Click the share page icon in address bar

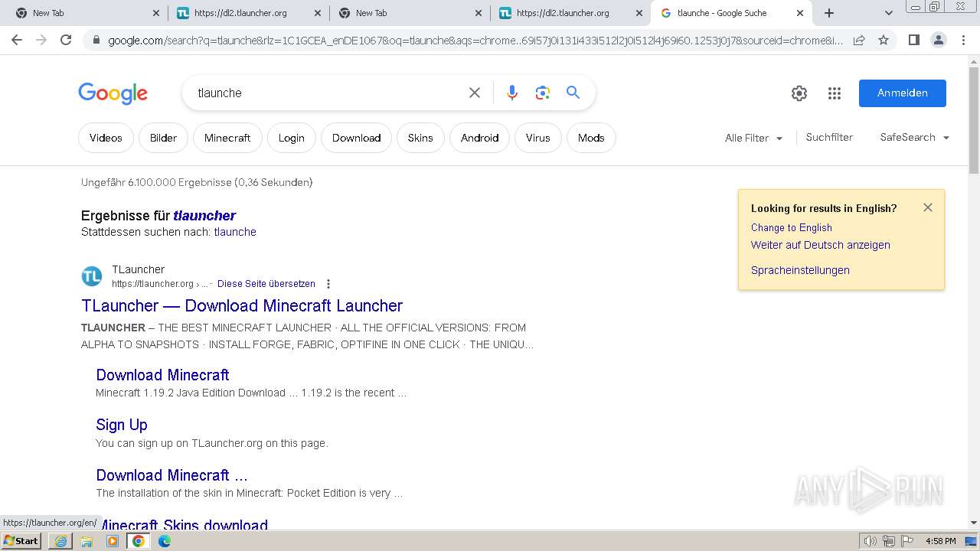click(x=859, y=40)
